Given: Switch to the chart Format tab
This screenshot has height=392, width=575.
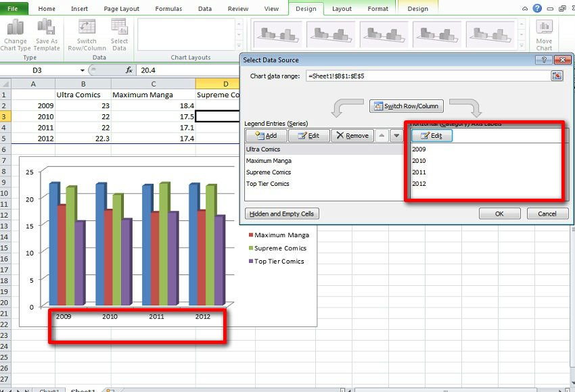Looking at the screenshot, I should tap(377, 9).
